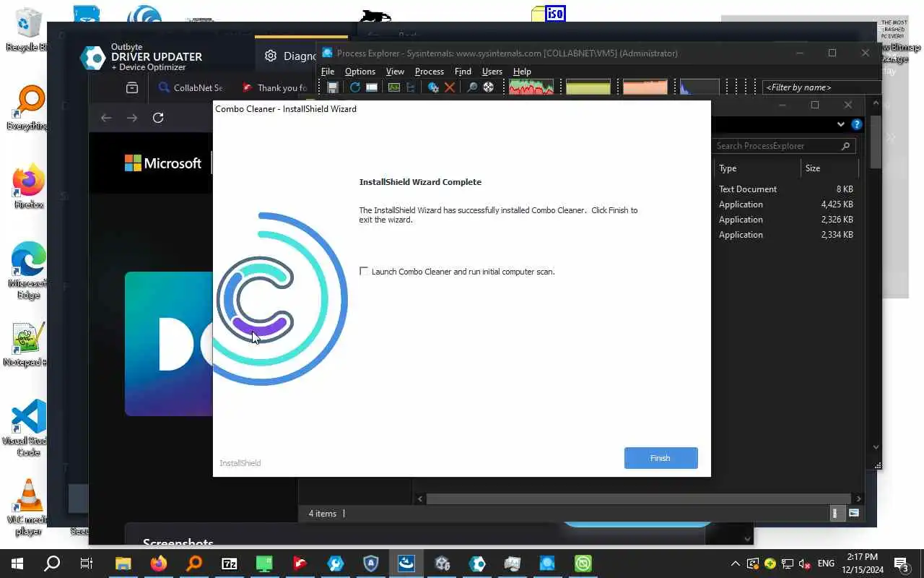Open Firefox desktop shortcut
Viewport: 924px width, 578px height.
[29, 186]
